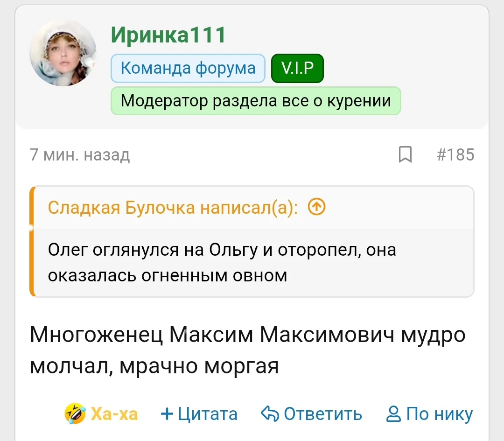This screenshot has width=504, height=441.
Task: Click the Команда форума badge
Action: (188, 68)
